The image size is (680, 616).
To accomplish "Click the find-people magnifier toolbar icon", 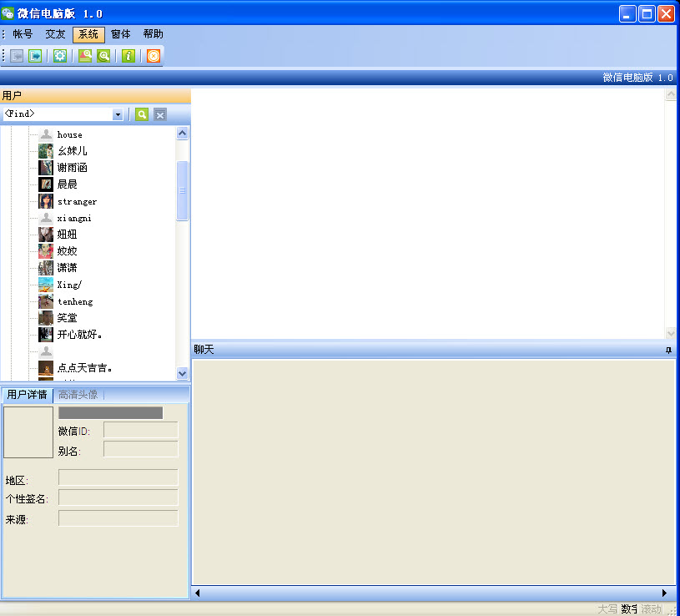I will click(85, 56).
